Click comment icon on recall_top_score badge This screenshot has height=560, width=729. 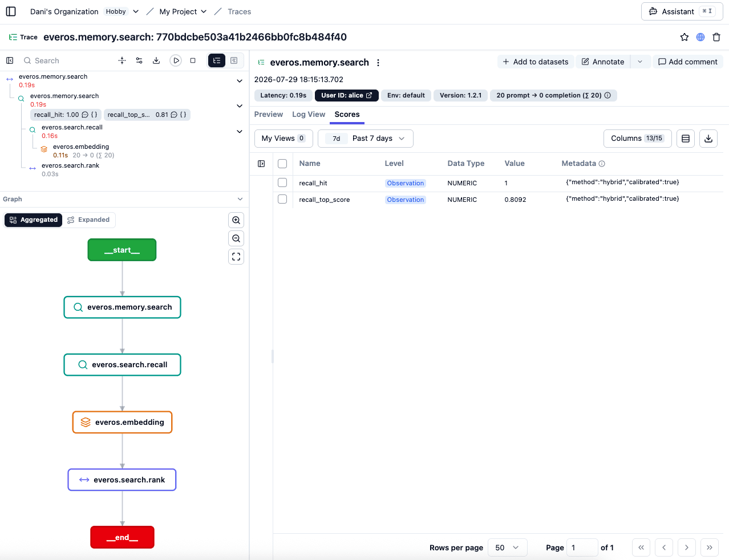(x=174, y=115)
